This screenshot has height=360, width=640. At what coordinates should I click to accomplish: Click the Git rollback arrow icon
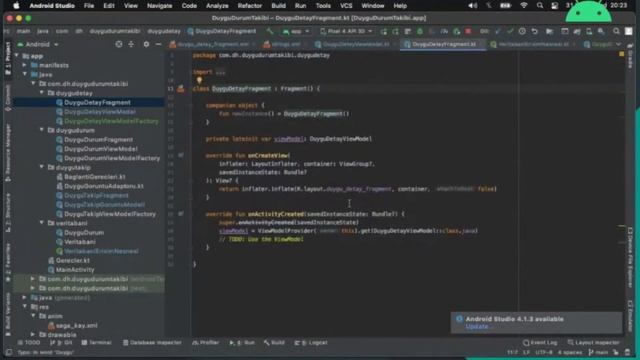tap(534, 31)
